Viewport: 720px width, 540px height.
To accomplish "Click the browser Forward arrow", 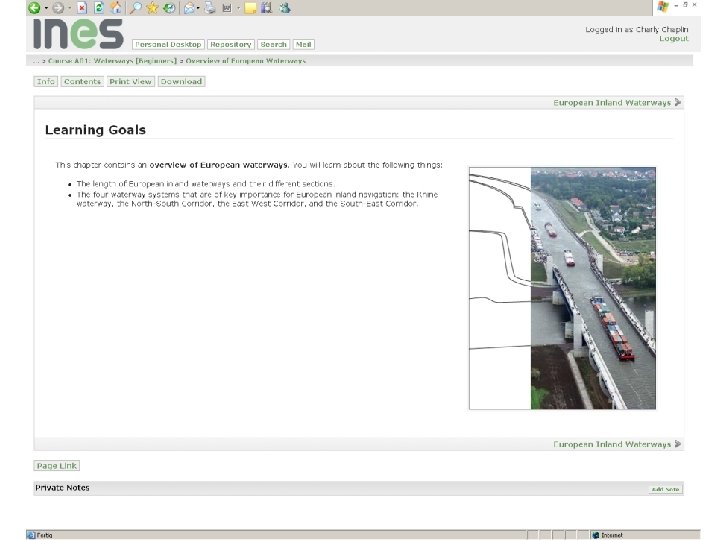I will pos(58,7).
